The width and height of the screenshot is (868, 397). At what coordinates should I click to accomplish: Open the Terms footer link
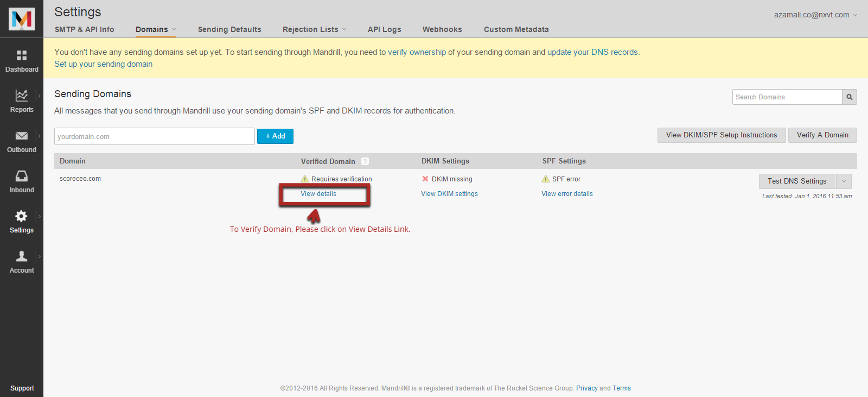[622, 388]
